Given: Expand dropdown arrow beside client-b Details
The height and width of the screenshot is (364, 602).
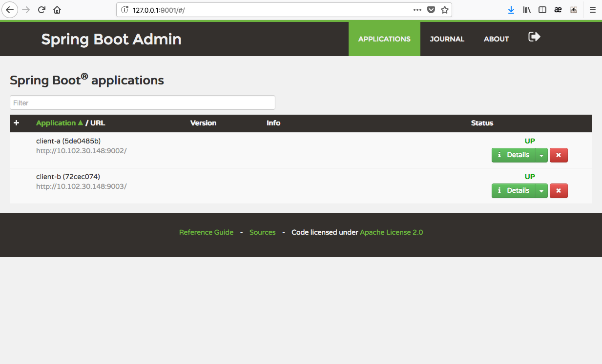Looking at the screenshot, I should coord(541,191).
